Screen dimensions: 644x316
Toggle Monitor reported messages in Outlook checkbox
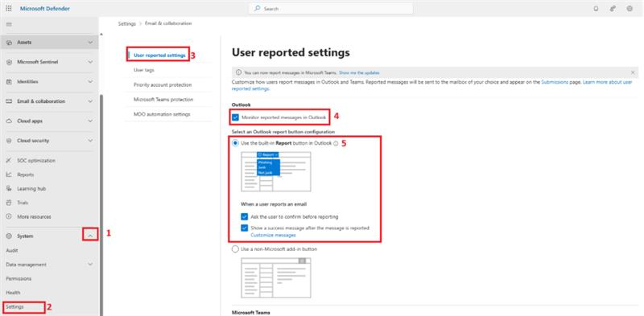pyautogui.click(x=235, y=117)
